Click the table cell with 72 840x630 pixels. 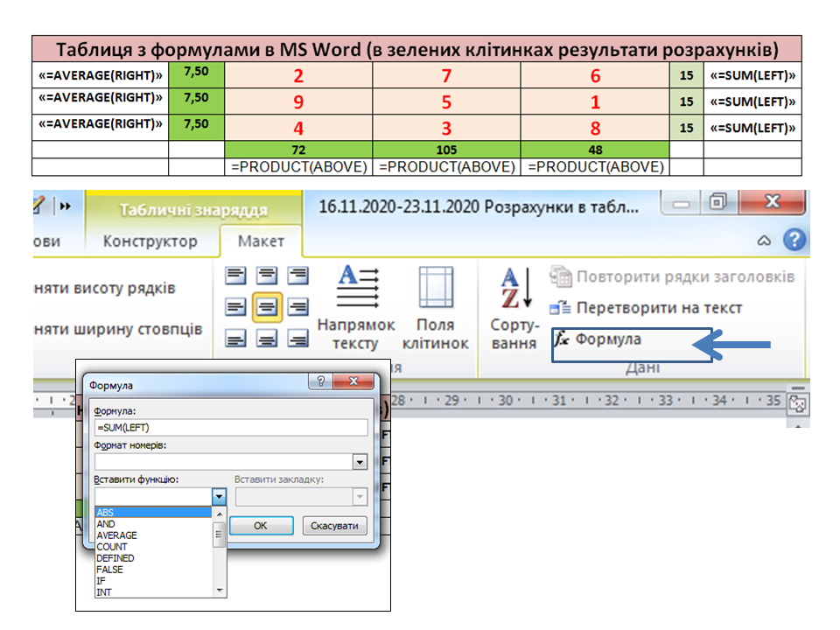pyautogui.click(x=298, y=150)
